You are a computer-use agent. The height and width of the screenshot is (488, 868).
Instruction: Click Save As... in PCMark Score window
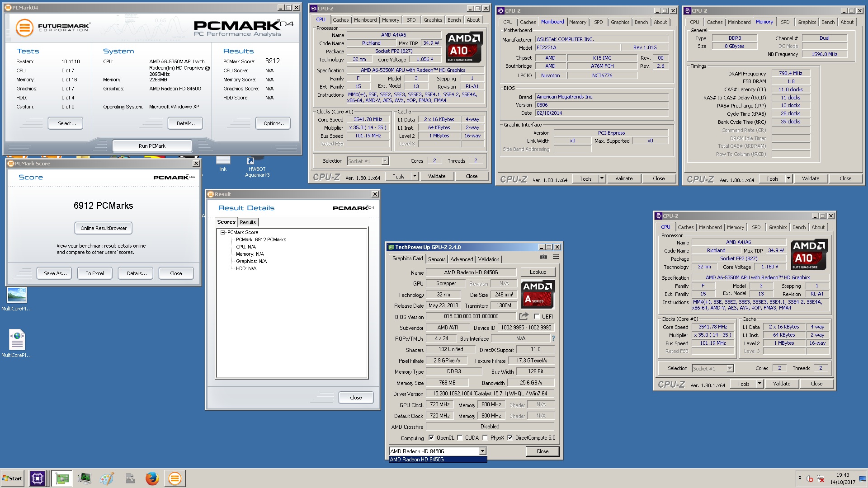(55, 273)
